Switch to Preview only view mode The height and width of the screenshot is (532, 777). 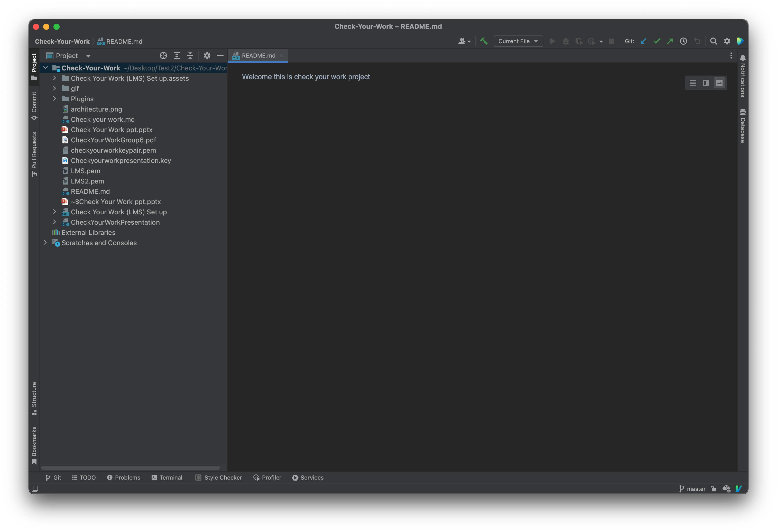[x=719, y=82]
